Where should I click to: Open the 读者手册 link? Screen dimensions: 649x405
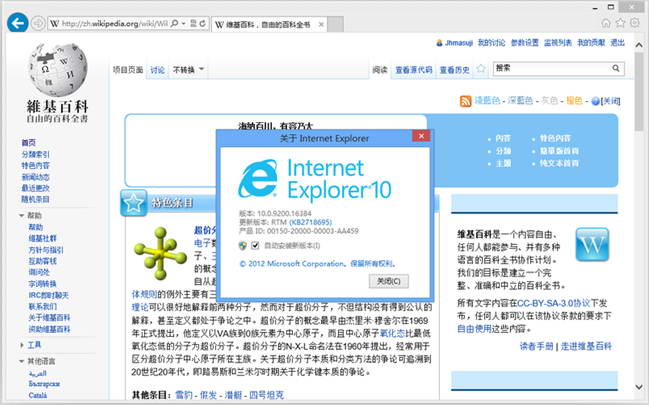536,346
